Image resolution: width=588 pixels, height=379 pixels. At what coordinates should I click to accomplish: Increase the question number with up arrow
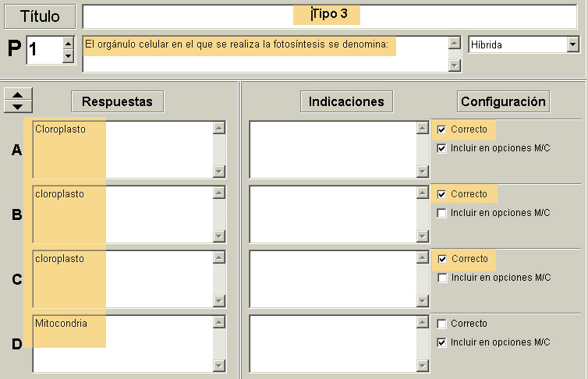[68, 43]
